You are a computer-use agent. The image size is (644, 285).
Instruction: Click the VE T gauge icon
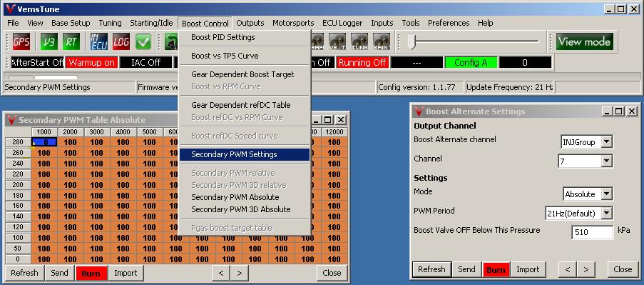(x=337, y=41)
